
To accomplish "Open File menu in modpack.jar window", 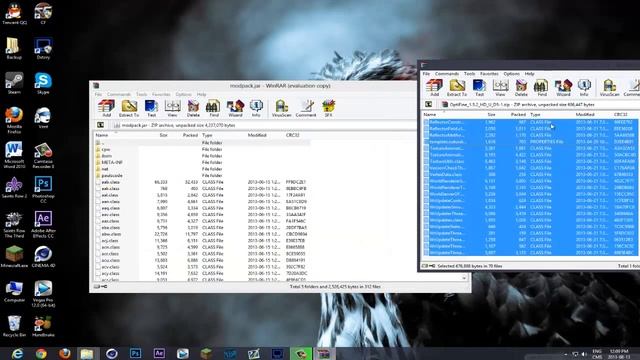I will click(98, 94).
